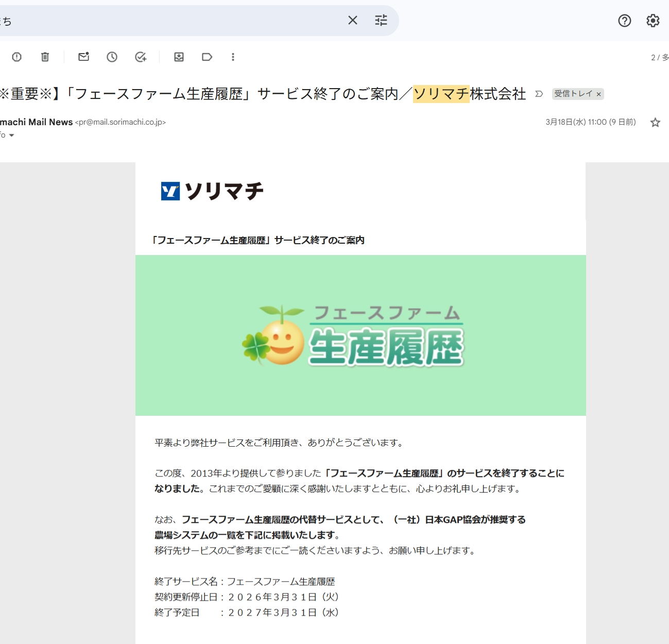Viewport: 669px width, 644px height.
Task: Mark the email as unread
Action: click(x=83, y=57)
